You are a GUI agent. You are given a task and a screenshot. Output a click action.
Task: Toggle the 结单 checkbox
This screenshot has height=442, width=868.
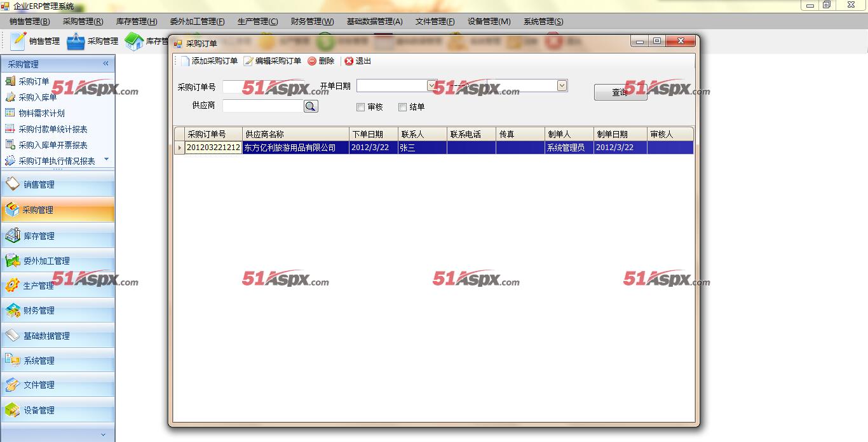[402, 107]
